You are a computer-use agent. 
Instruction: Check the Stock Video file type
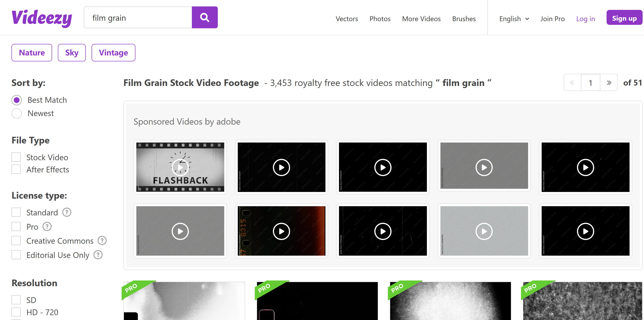(x=16, y=157)
